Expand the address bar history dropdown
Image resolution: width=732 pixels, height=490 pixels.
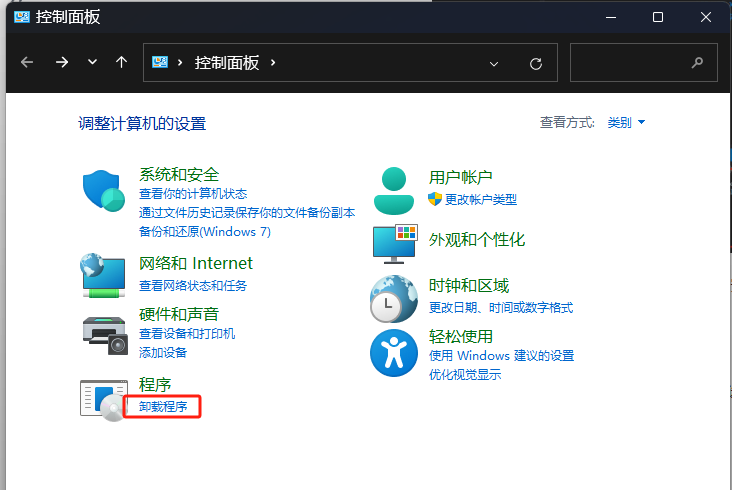[494, 63]
